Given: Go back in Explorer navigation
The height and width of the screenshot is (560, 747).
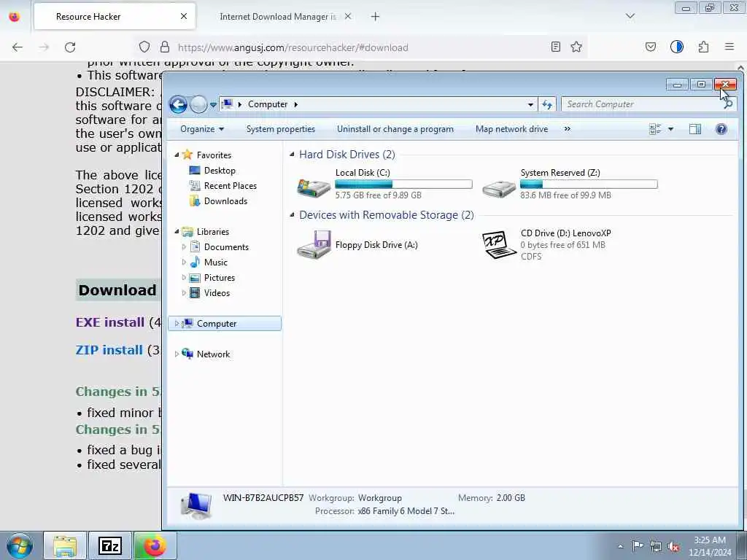Looking at the screenshot, I should 179,104.
